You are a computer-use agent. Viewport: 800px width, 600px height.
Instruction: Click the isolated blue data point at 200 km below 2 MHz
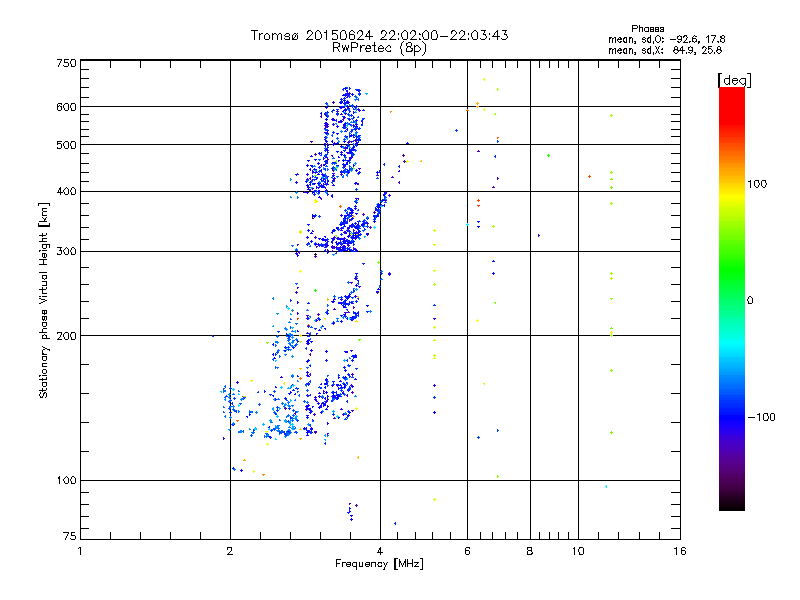[213, 336]
